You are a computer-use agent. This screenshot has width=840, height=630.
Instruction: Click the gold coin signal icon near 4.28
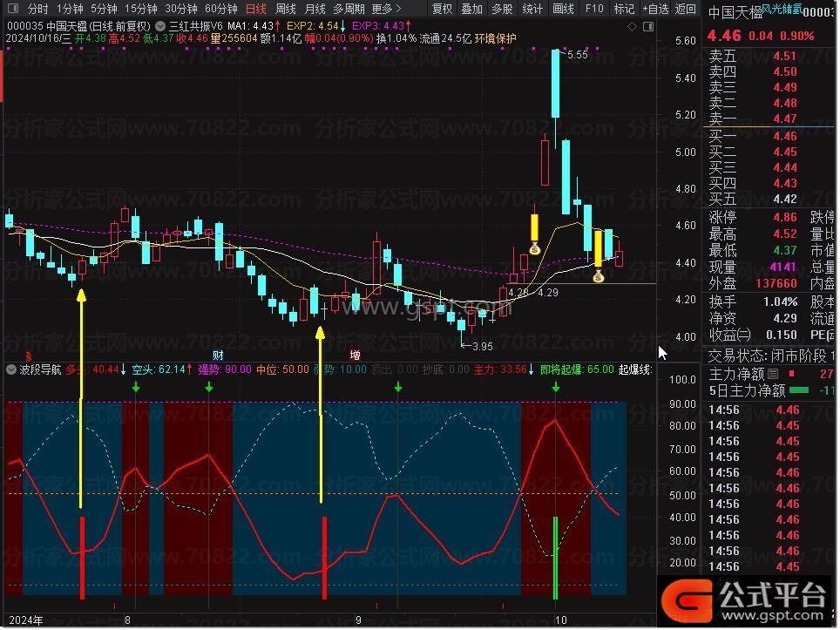click(535, 249)
